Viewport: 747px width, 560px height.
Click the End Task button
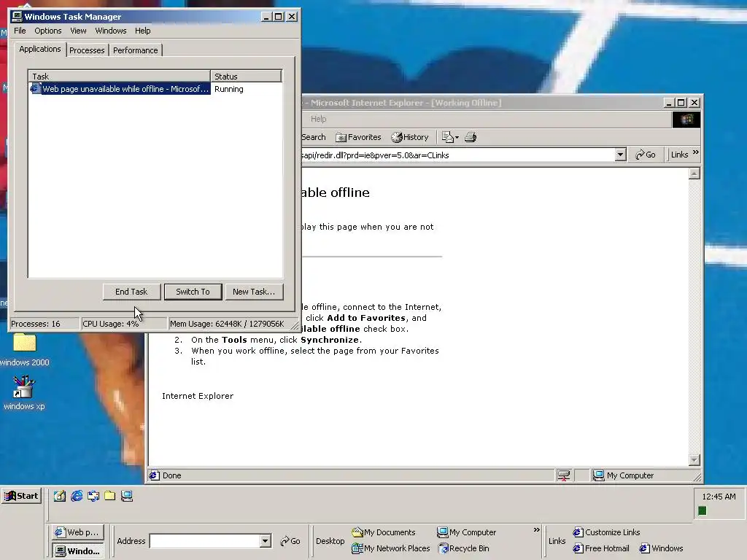coord(131,292)
